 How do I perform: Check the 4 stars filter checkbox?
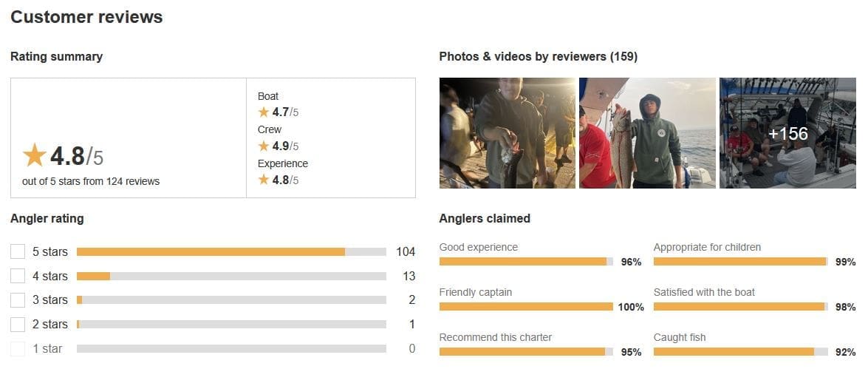pyautogui.click(x=18, y=276)
